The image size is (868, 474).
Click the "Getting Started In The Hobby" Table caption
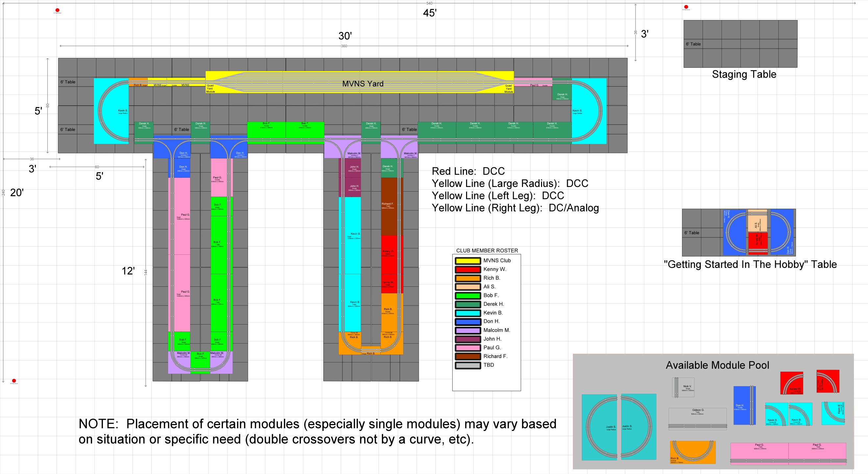(x=750, y=264)
